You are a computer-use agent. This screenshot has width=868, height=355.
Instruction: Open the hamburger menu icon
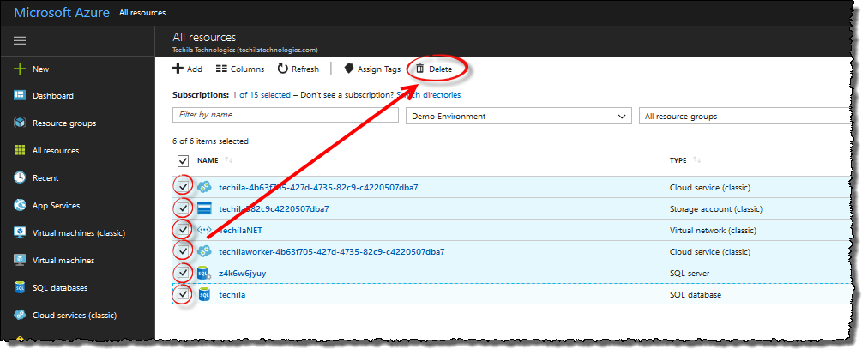20,40
